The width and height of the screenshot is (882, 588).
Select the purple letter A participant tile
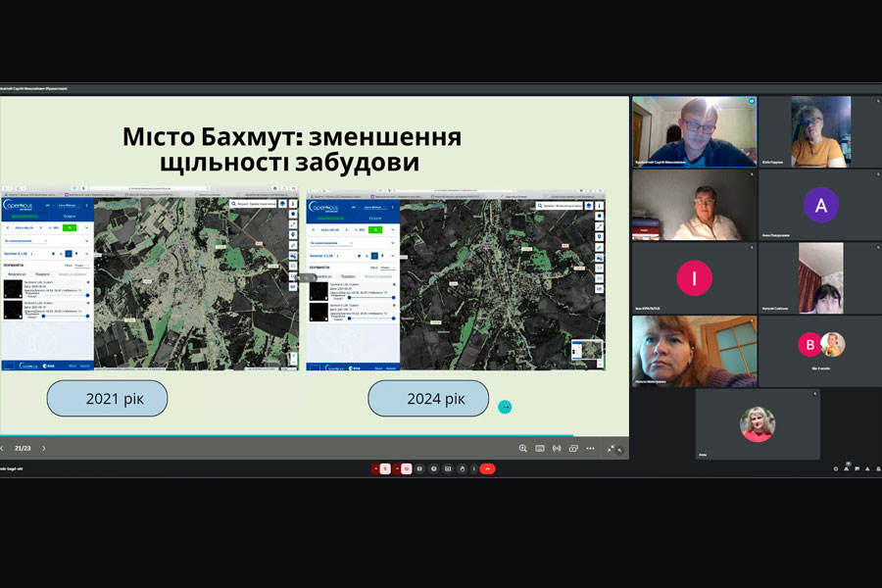(820, 205)
